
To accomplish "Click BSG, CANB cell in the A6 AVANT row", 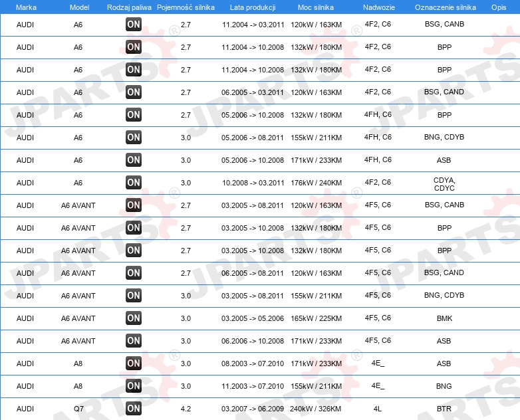I will click(x=444, y=205).
